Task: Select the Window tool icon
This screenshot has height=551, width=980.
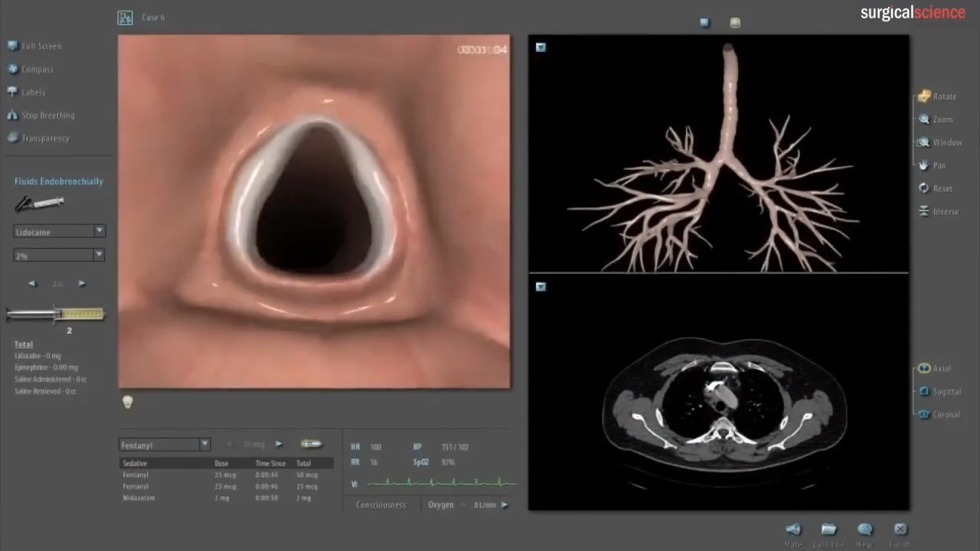Action: click(924, 142)
